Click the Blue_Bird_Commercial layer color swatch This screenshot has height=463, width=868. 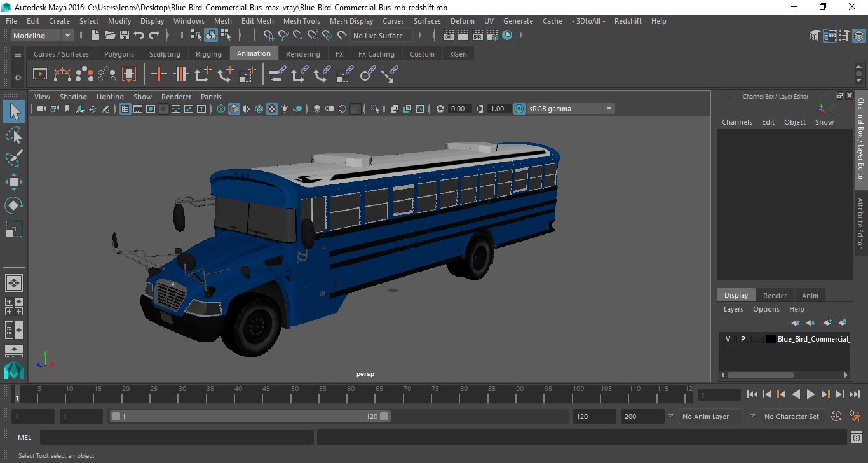[770, 339]
